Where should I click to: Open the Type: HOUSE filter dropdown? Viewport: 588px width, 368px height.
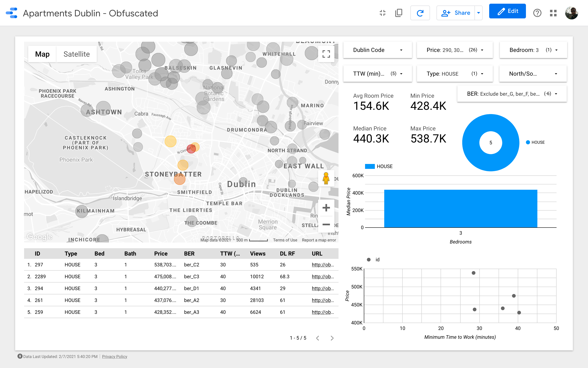coord(455,74)
